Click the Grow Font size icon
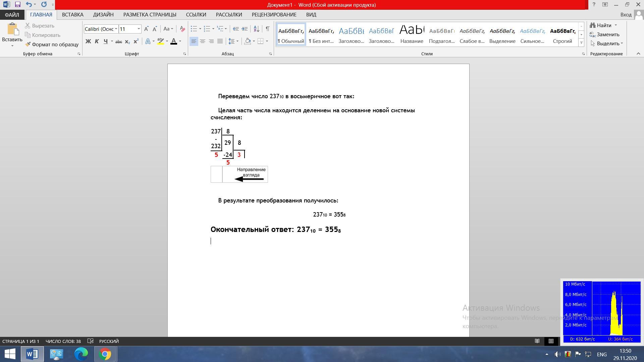644x362 pixels. click(146, 29)
